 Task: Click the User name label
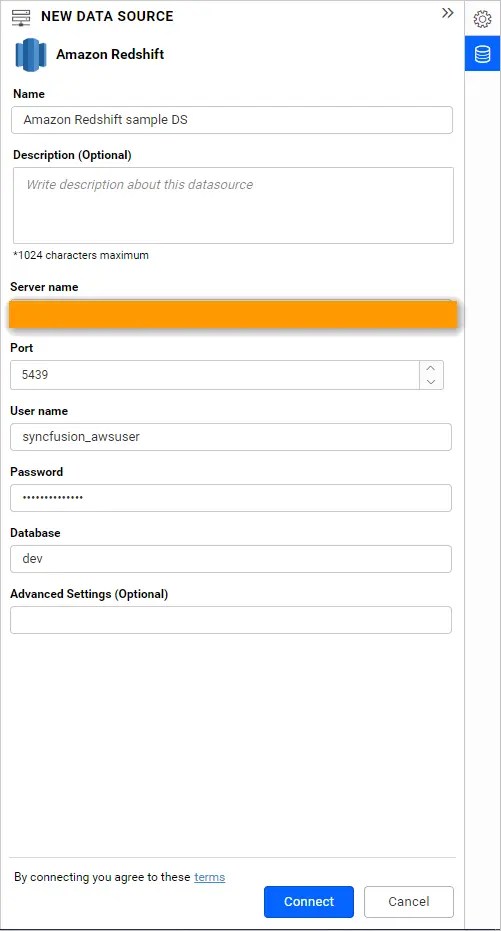pos(39,411)
